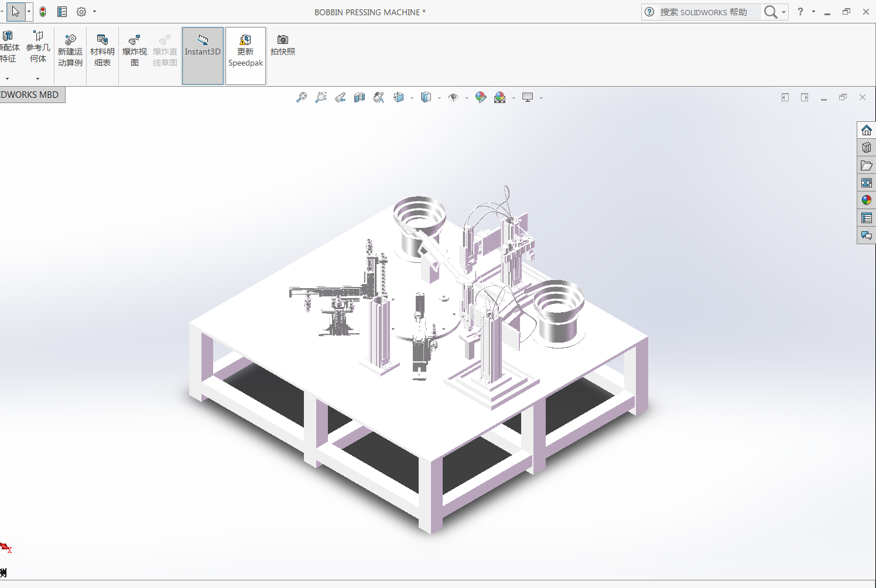Click the rebuild traffic light icon
The width and height of the screenshot is (876, 588).
coord(43,12)
